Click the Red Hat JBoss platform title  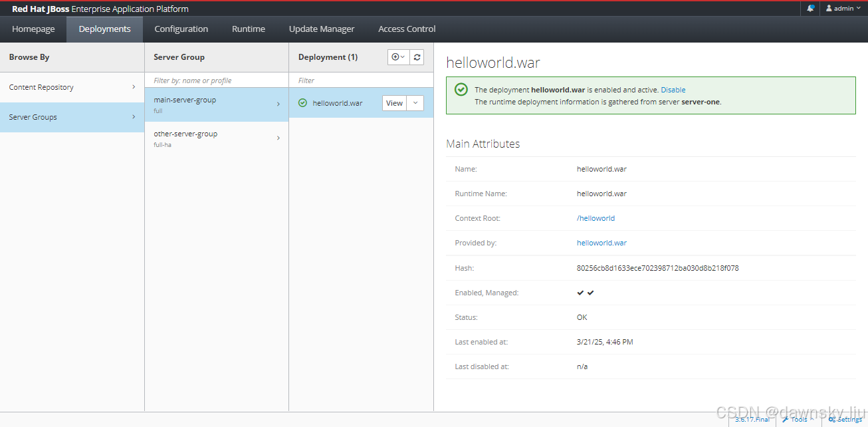tap(100, 9)
